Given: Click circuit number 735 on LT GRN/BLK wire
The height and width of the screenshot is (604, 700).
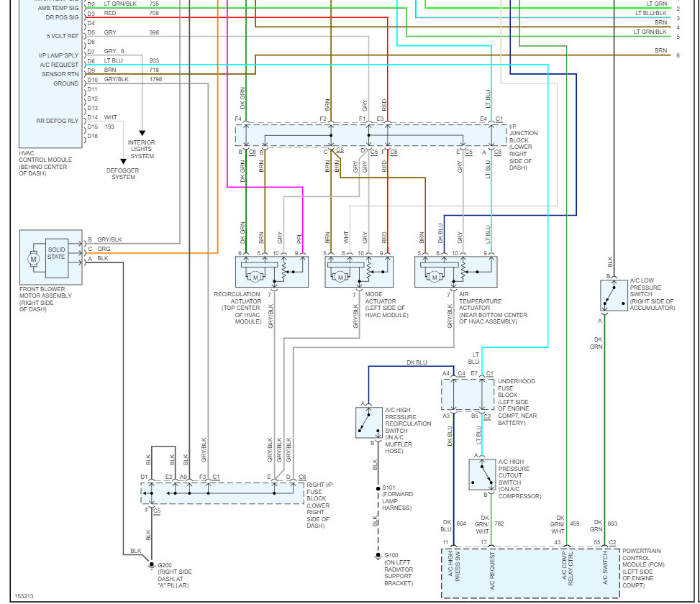Looking at the screenshot, I should pos(154,4).
